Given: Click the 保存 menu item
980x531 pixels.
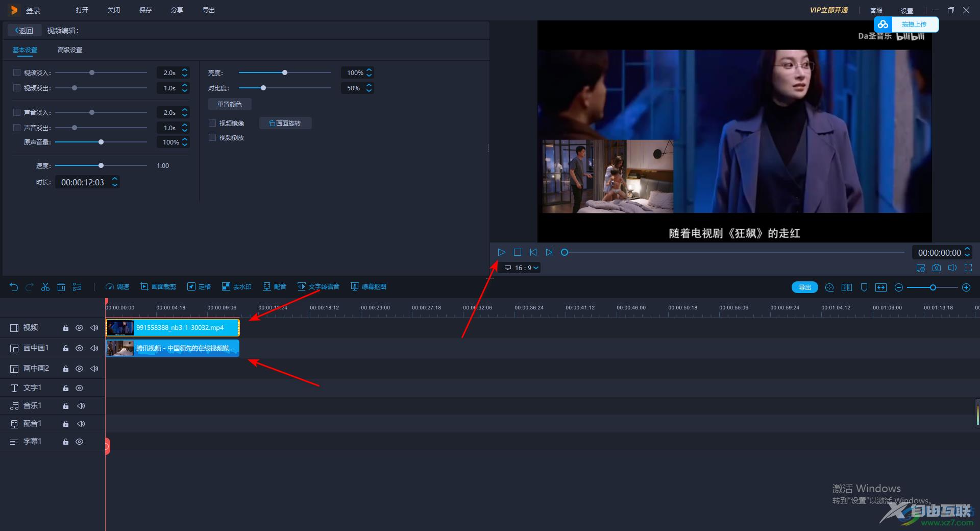Looking at the screenshot, I should pos(145,10).
